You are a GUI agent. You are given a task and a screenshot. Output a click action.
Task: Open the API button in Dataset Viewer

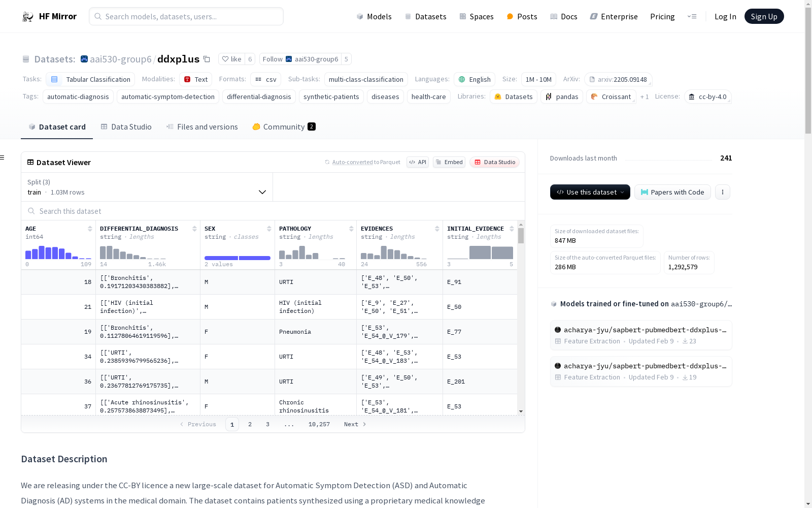[x=418, y=162]
